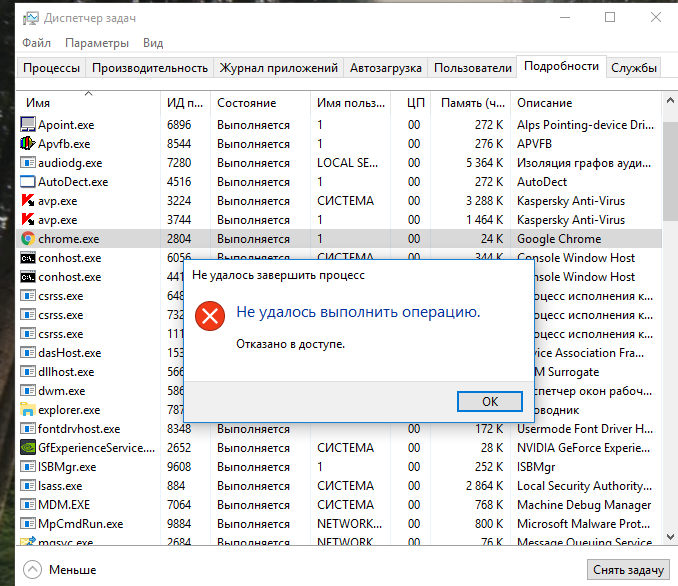
Task: Sort by the Состояние column header
Action: [260, 102]
